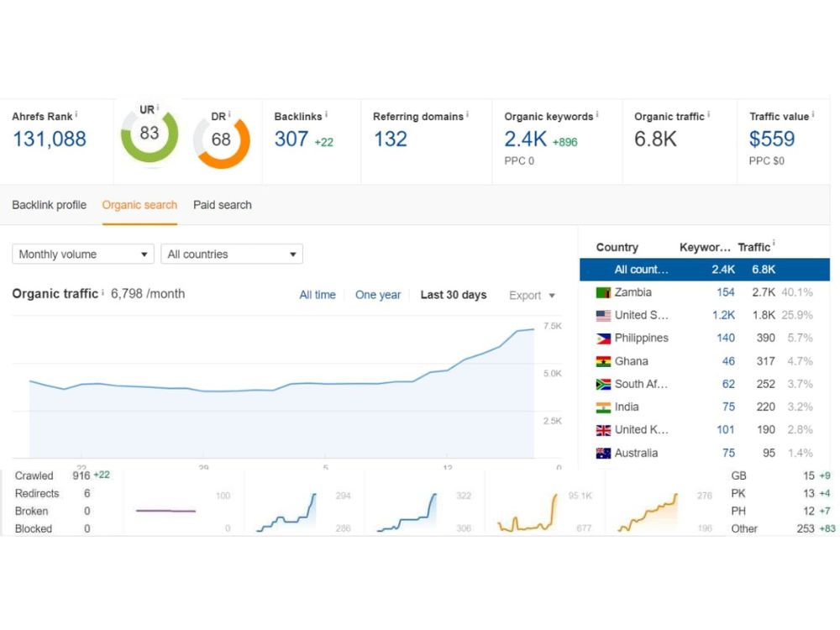
Task: Click the South Africa flag icon
Action: [603, 384]
